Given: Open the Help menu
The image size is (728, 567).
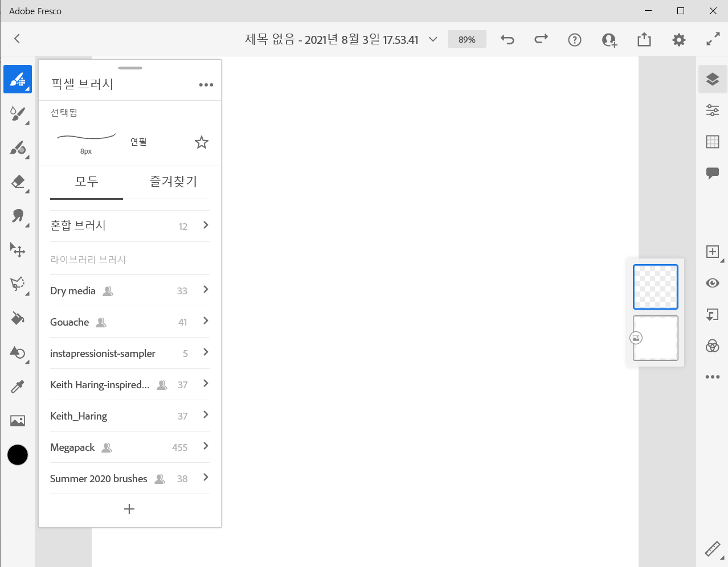Looking at the screenshot, I should (575, 39).
